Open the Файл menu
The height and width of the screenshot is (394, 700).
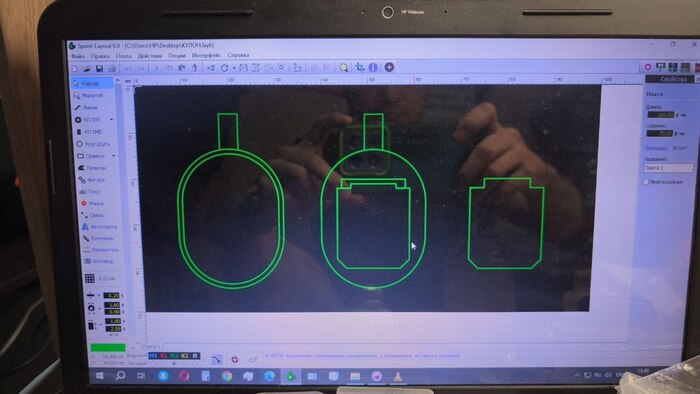[x=77, y=56]
